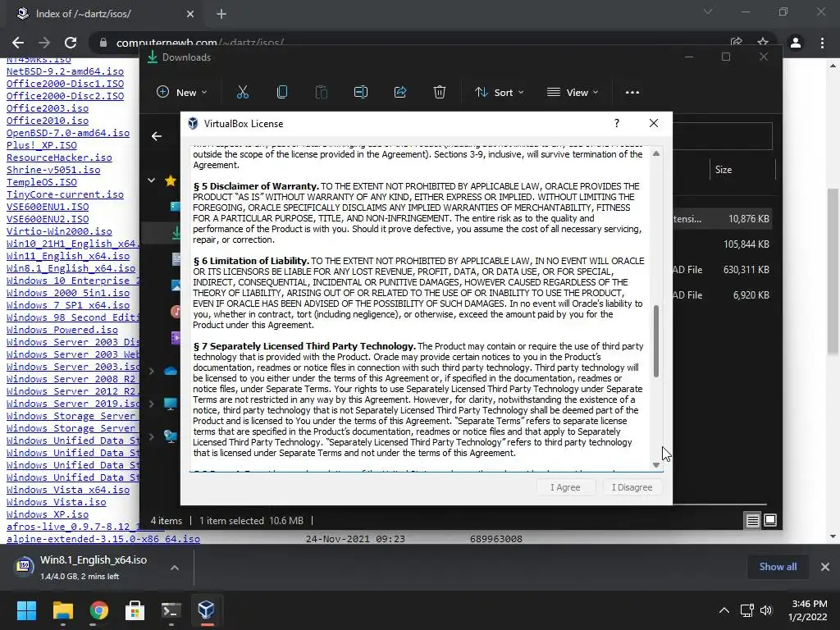
Task: Select the OneDrive cloud icon in sidebar
Action: coord(171,371)
